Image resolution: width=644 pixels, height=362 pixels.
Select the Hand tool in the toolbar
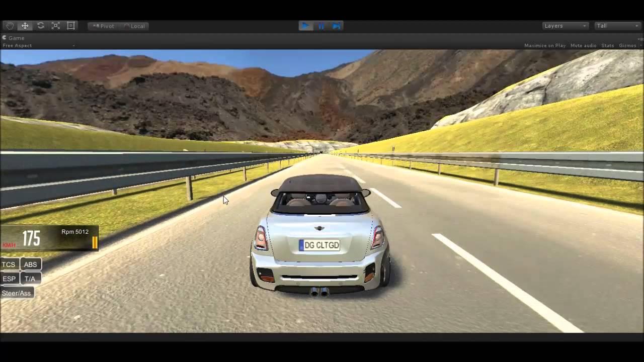pos(10,26)
